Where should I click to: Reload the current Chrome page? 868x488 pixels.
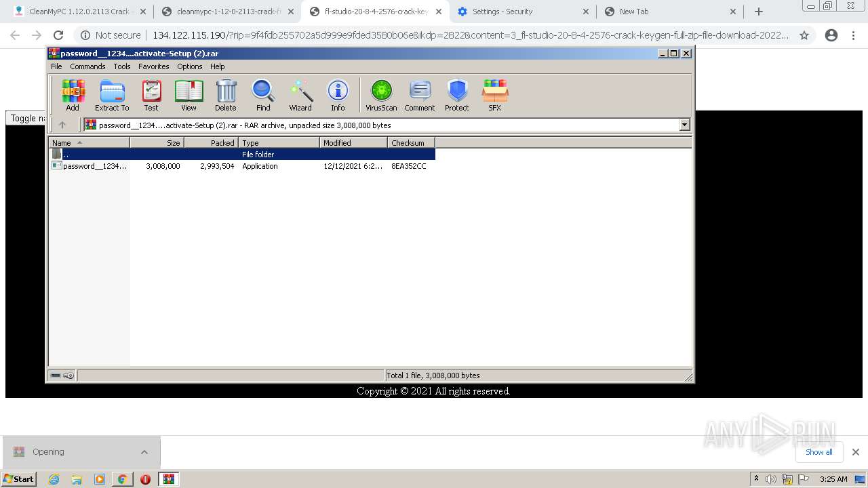coord(58,35)
